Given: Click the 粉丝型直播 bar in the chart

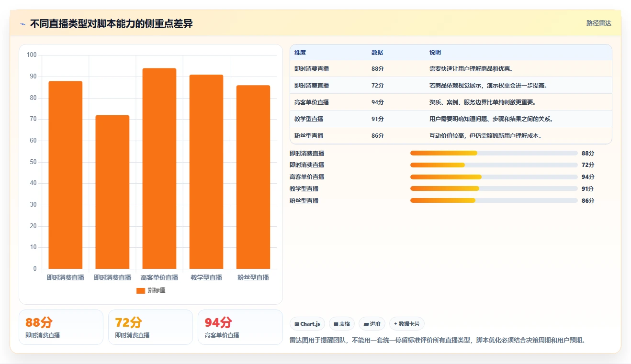Looking at the screenshot, I should click(253, 177).
